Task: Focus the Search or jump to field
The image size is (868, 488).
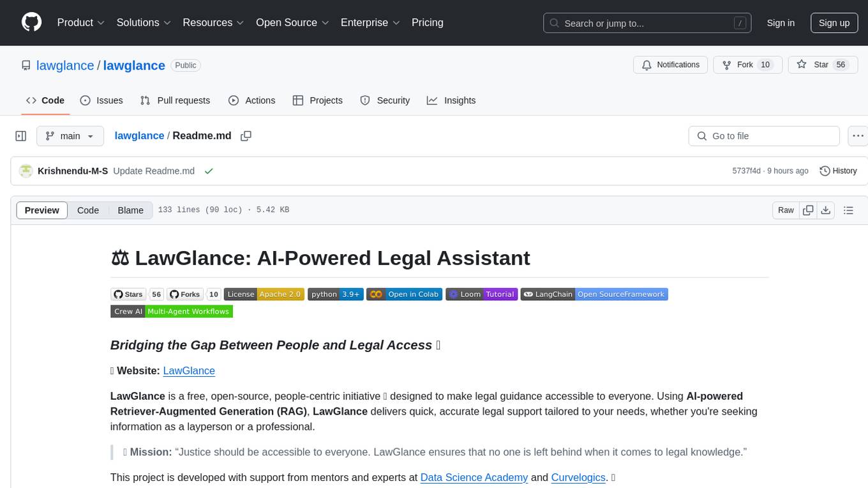Action: coord(648,23)
